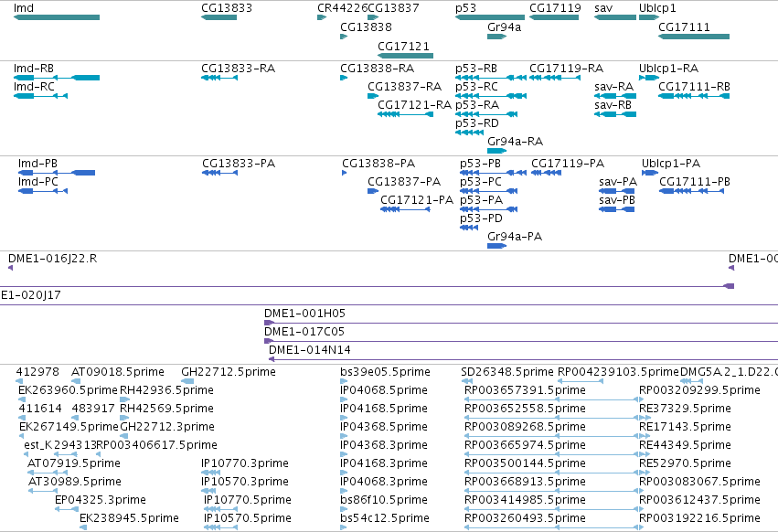Viewport: 778px width, 532px height.
Task: Select the RP003657391.5prime EST
Action: (x=550, y=399)
